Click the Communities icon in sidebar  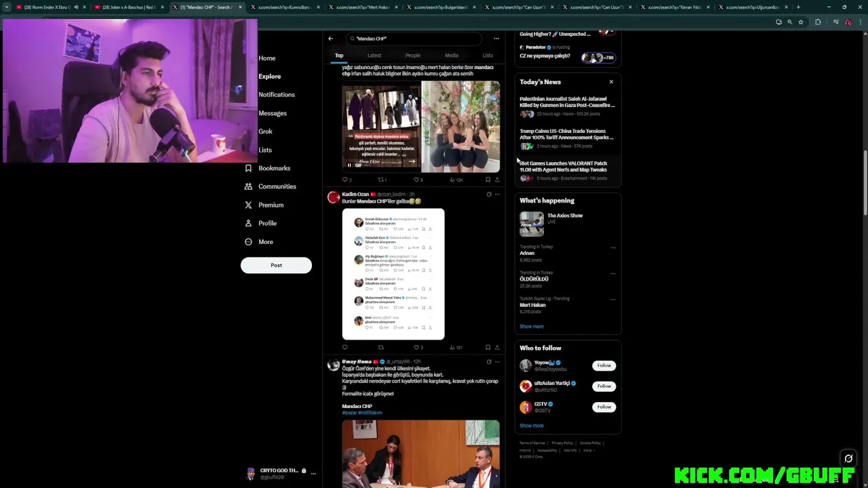pyautogui.click(x=248, y=186)
